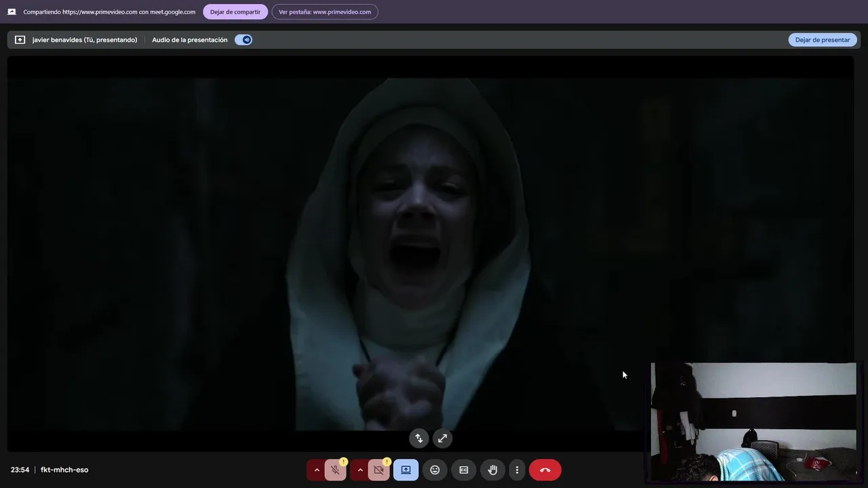This screenshot has height=488, width=868.
Task: Open video settings chevron beside the camera
Action: pos(360,470)
